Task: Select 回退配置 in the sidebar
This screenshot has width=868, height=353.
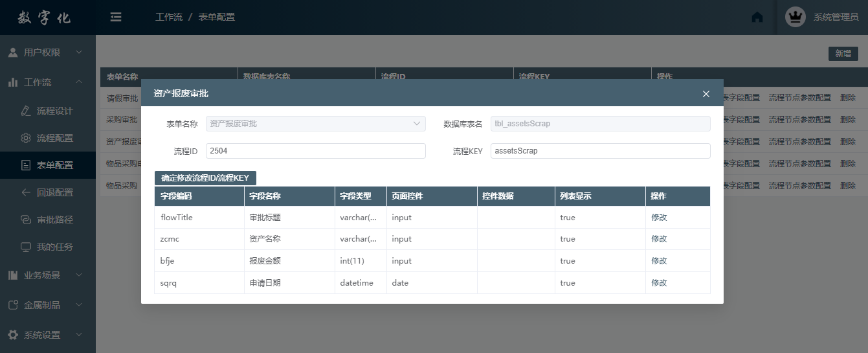Action: click(x=54, y=192)
